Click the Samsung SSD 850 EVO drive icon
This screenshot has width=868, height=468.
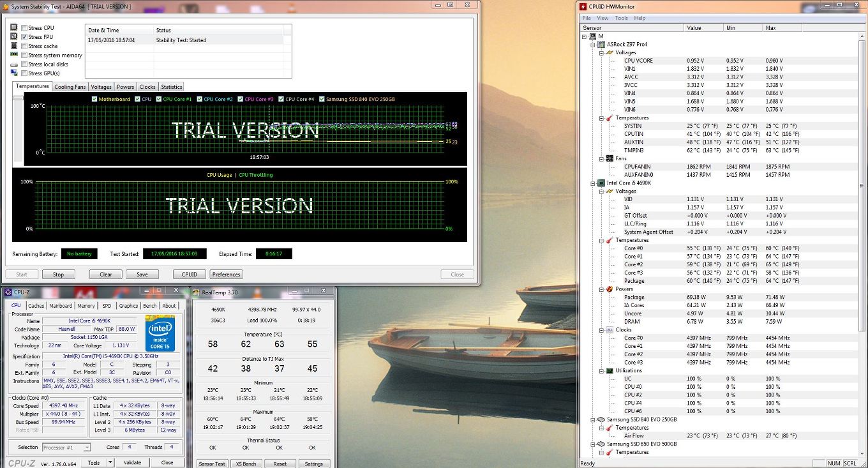(x=601, y=444)
